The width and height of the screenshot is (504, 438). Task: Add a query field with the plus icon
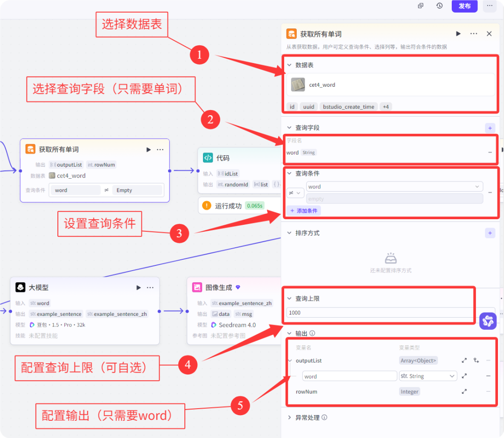pos(490,128)
